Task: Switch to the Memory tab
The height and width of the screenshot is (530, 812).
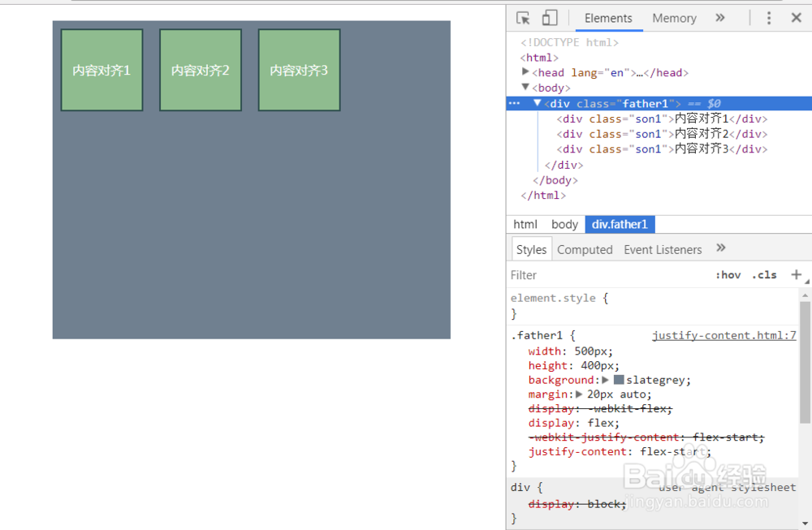Action: tap(674, 19)
